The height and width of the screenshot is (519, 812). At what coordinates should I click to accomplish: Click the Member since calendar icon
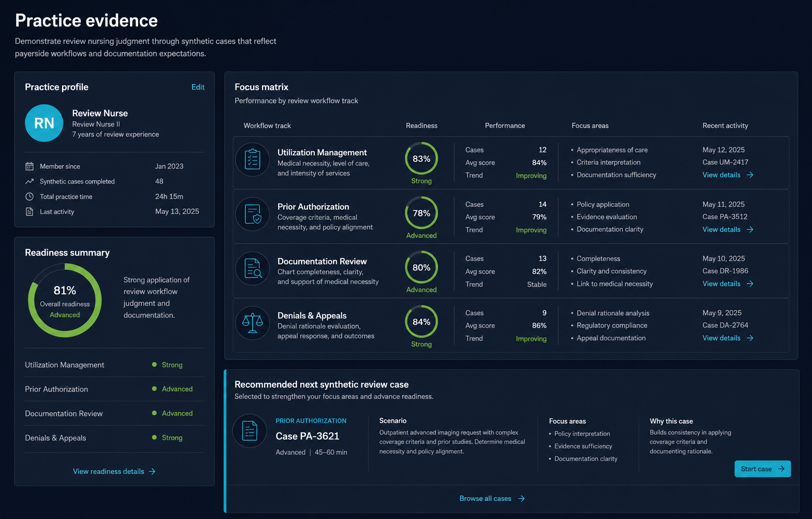30,166
